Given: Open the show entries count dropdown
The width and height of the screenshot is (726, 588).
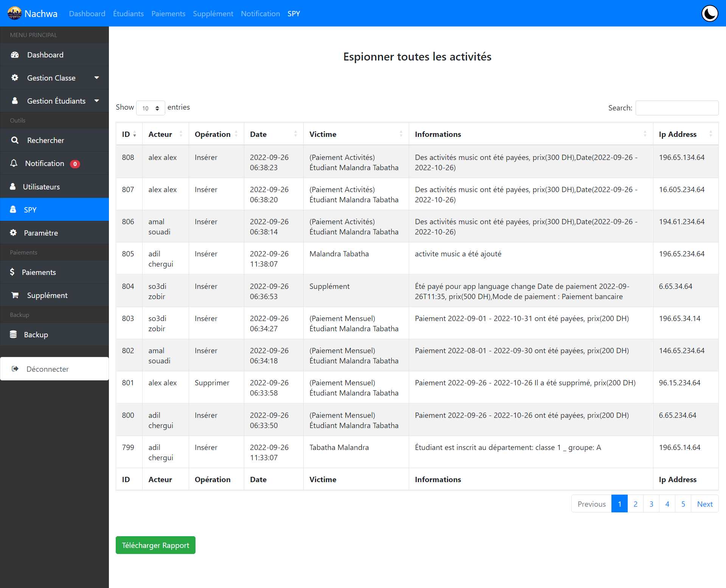Looking at the screenshot, I should click(x=150, y=108).
